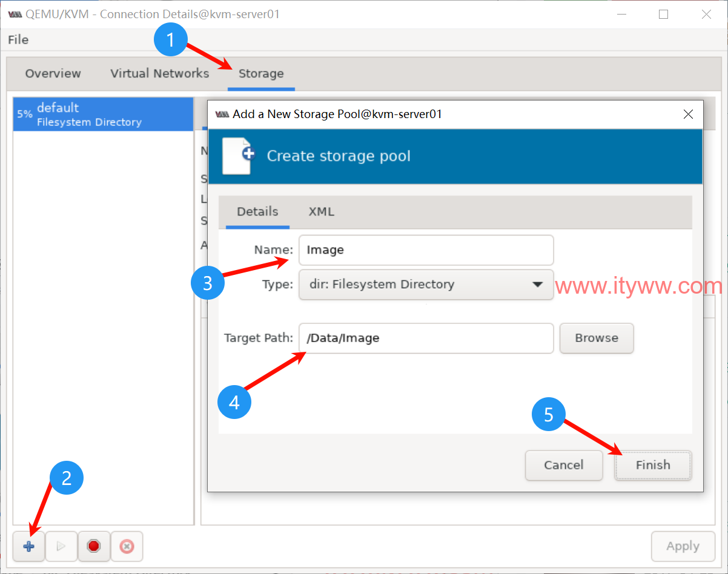Delete the selected storage pool

click(127, 546)
